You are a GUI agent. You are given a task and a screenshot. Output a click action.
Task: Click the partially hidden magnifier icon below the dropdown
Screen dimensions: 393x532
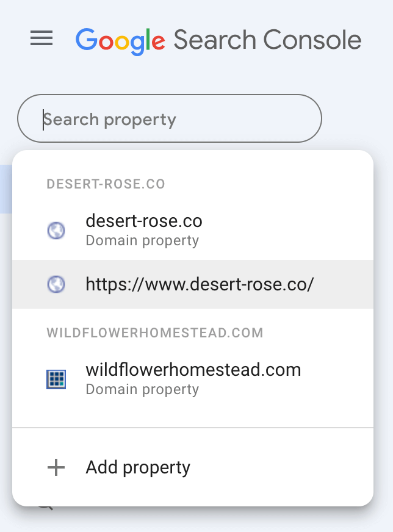pyautogui.click(x=45, y=508)
